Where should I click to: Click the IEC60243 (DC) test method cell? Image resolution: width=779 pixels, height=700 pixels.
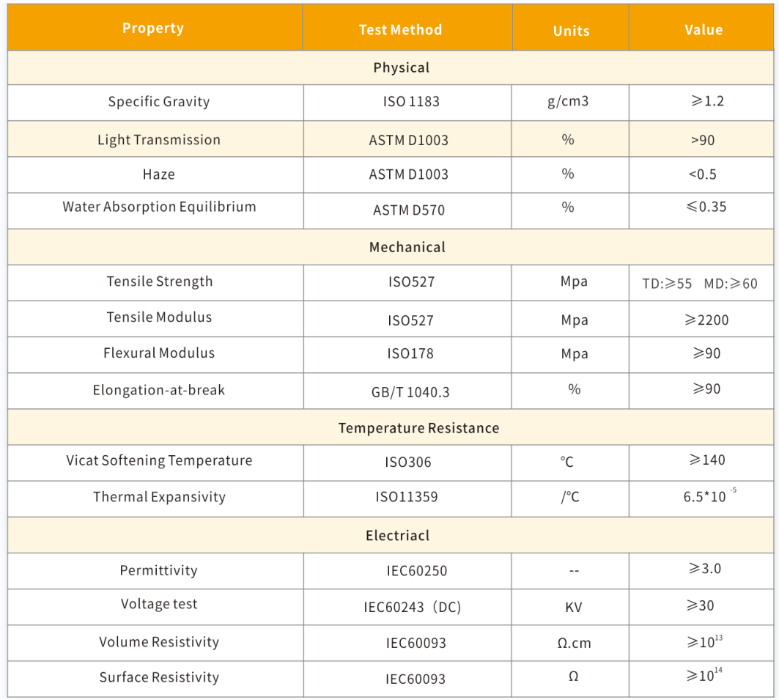pyautogui.click(x=412, y=607)
